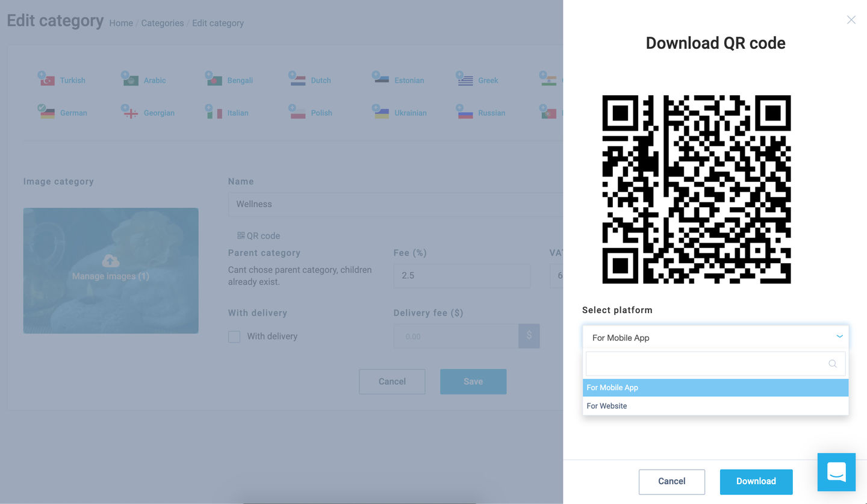The image size is (867, 504).
Task: Click the Manage images thumbnail
Action: pos(111,270)
